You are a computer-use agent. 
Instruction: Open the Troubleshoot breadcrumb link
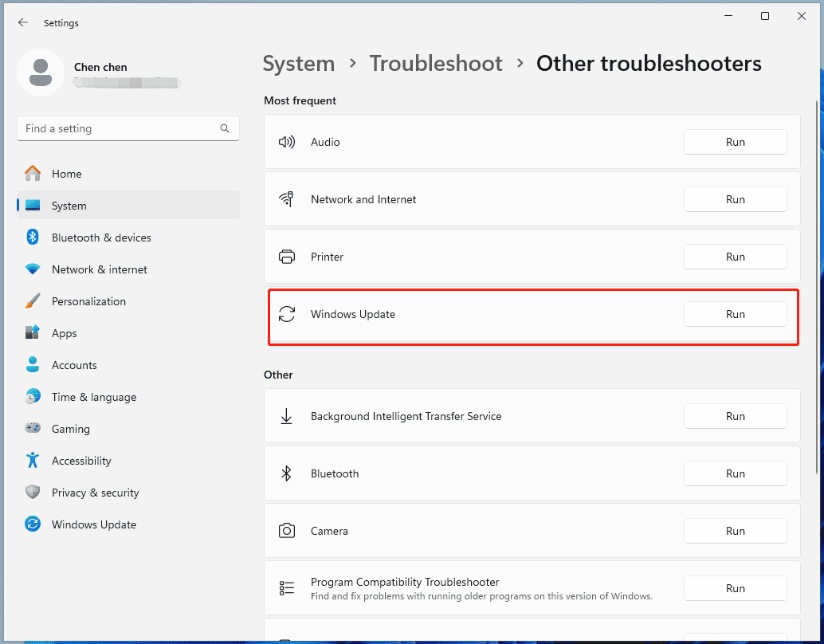point(436,63)
